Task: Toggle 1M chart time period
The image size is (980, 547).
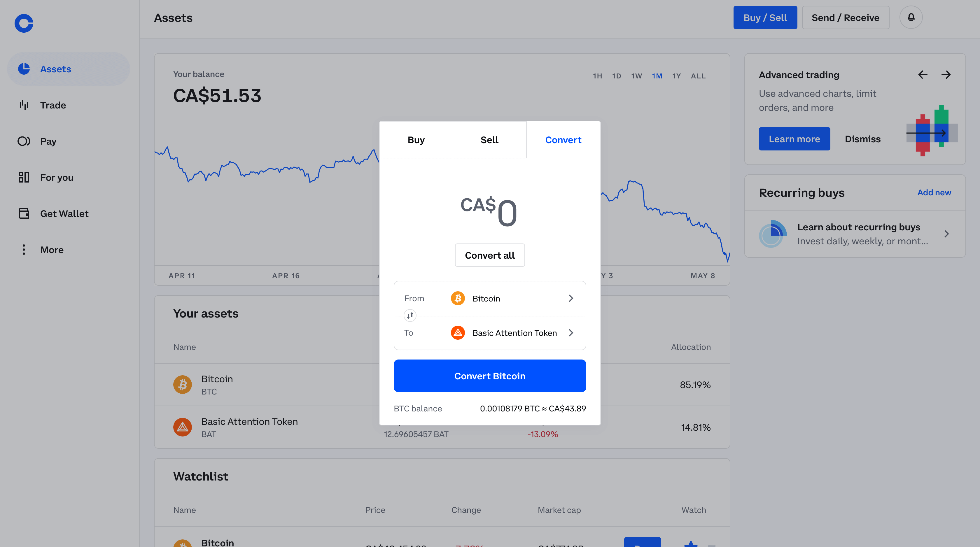Action: [657, 75]
